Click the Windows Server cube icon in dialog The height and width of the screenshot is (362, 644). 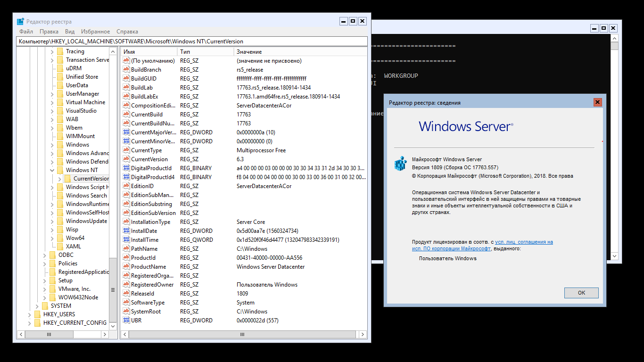[400, 163]
